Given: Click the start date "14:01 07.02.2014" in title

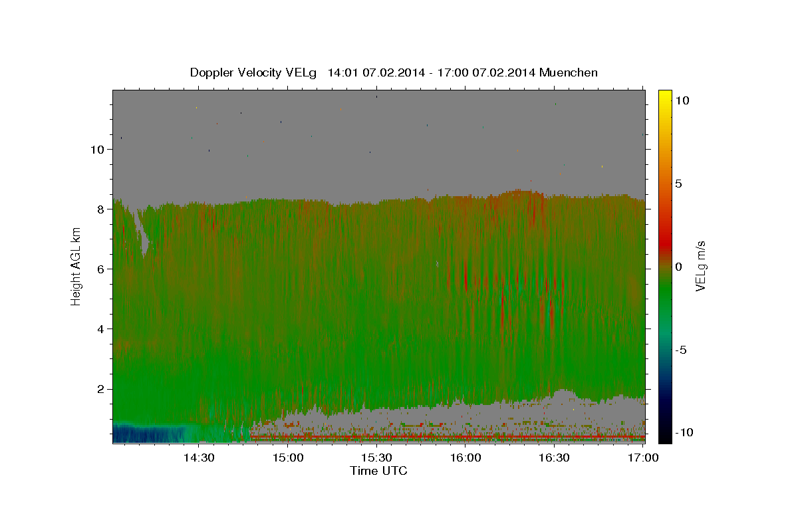Looking at the screenshot, I should [375, 72].
